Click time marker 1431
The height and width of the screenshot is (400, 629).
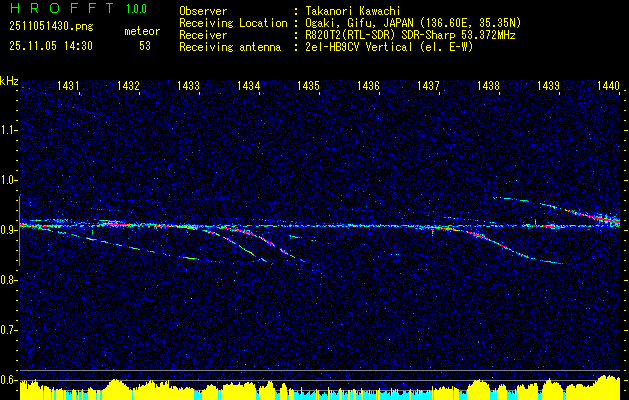coord(68,85)
